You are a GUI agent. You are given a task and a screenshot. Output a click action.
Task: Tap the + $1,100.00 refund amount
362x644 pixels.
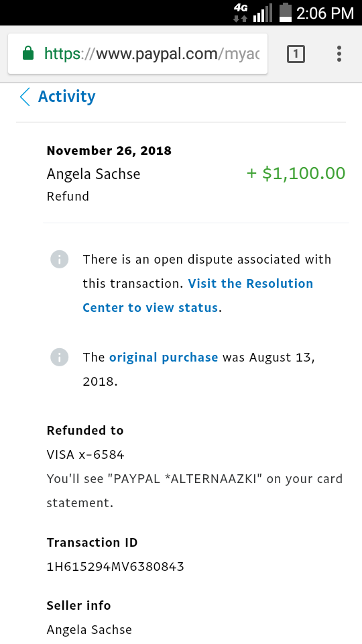click(296, 173)
